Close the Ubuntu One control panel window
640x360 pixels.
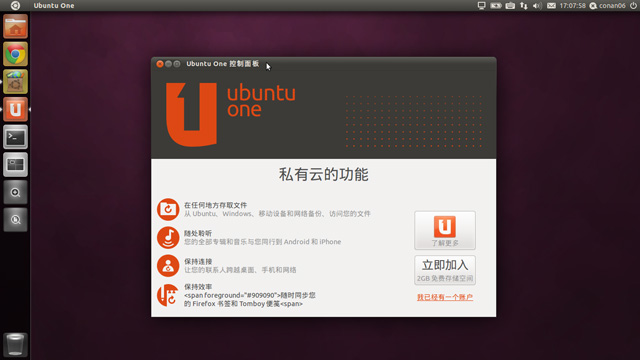(160, 64)
